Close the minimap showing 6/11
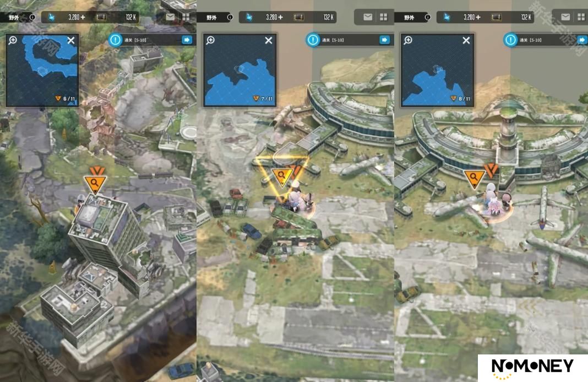 [71, 40]
